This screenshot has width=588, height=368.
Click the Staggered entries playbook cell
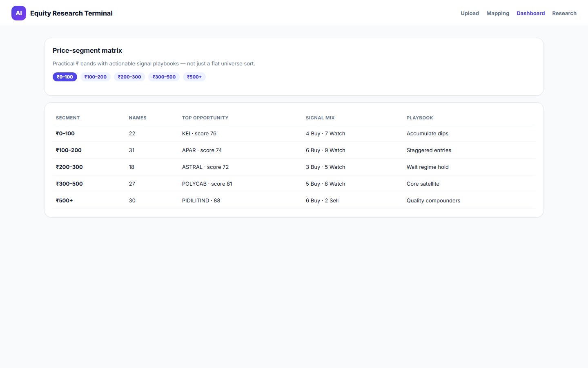(429, 150)
